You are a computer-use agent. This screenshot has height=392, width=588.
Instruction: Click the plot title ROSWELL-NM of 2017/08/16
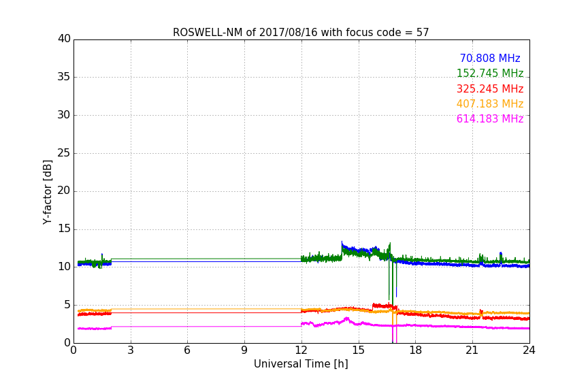(x=301, y=33)
